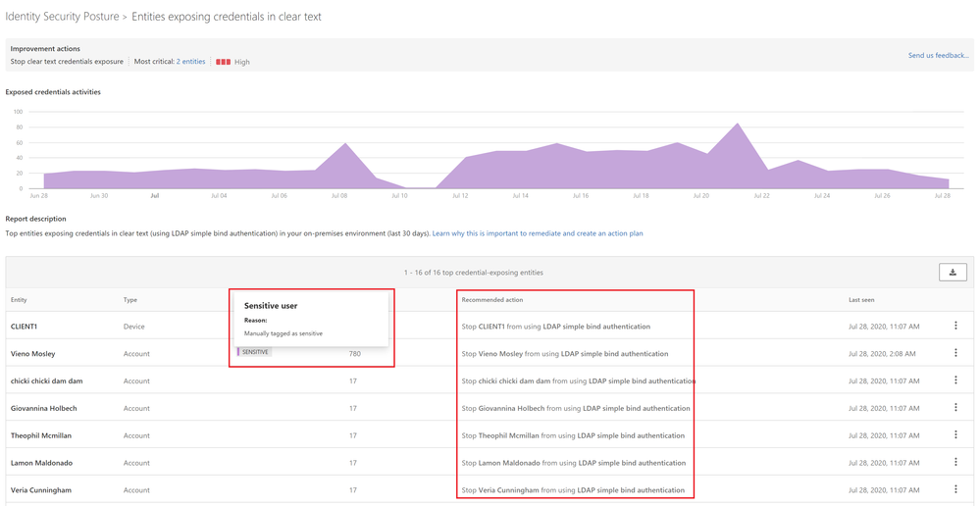Viewport: 980px width, 506px height.
Task: Go to Identity Security Posture breadcrumb
Action: coord(62,17)
